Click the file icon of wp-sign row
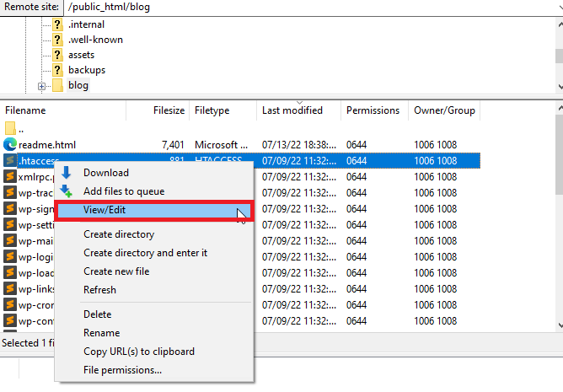The height and width of the screenshot is (392, 563). click(10, 209)
